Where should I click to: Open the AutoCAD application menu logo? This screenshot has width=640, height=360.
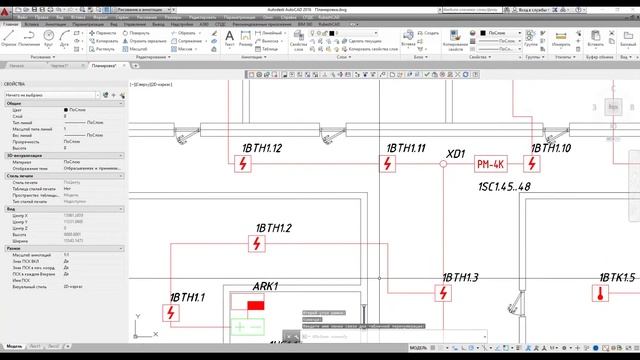point(4,12)
